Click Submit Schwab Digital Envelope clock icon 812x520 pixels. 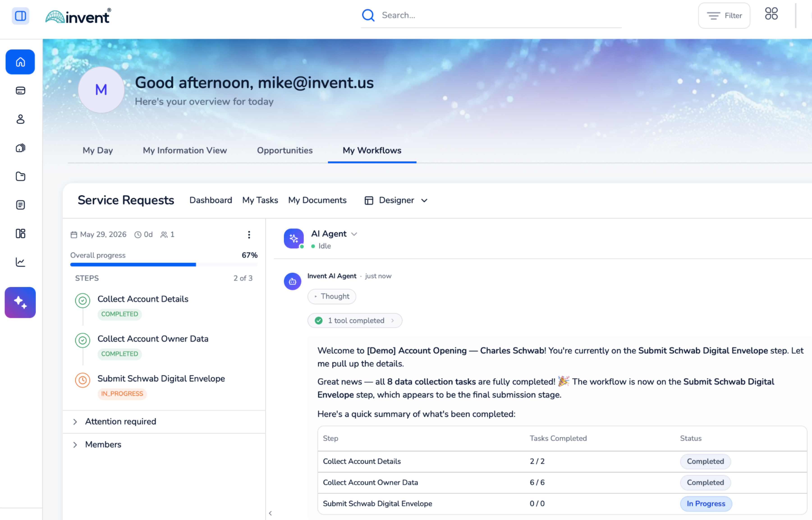[82, 380]
